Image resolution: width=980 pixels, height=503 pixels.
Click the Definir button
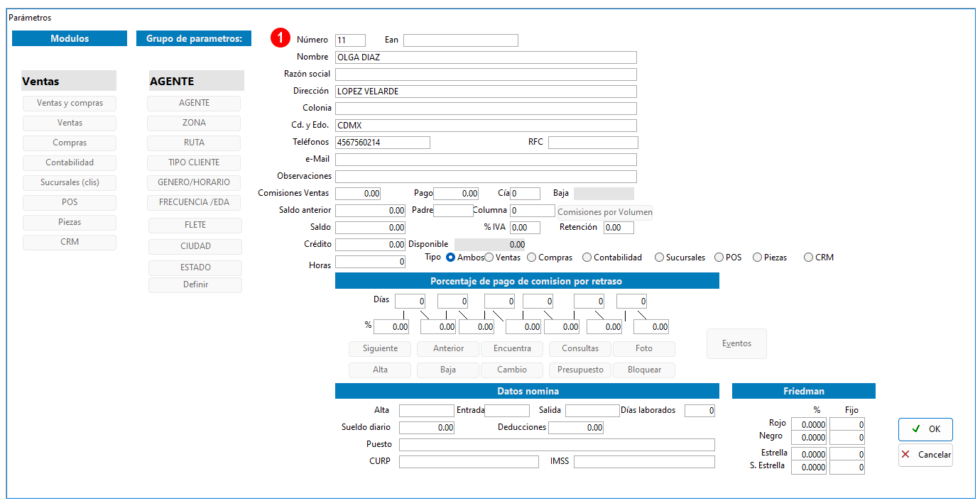195,285
